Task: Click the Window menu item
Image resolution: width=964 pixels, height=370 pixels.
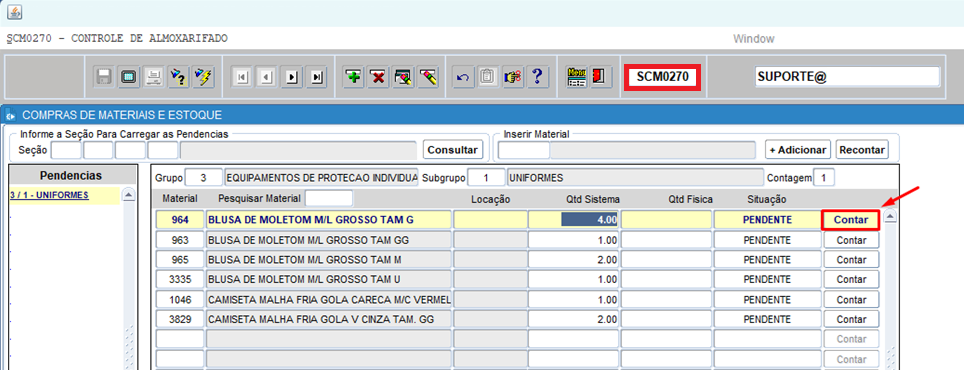Action: tap(753, 39)
